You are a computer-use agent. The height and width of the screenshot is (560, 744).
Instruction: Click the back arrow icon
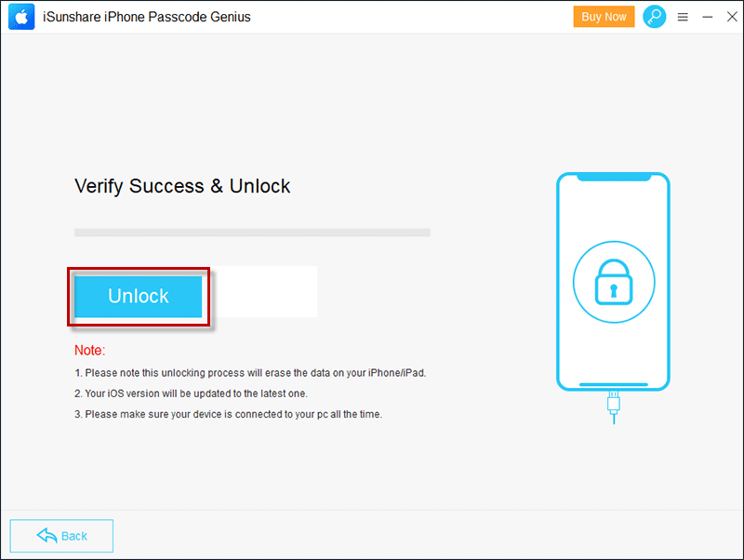[x=46, y=535]
